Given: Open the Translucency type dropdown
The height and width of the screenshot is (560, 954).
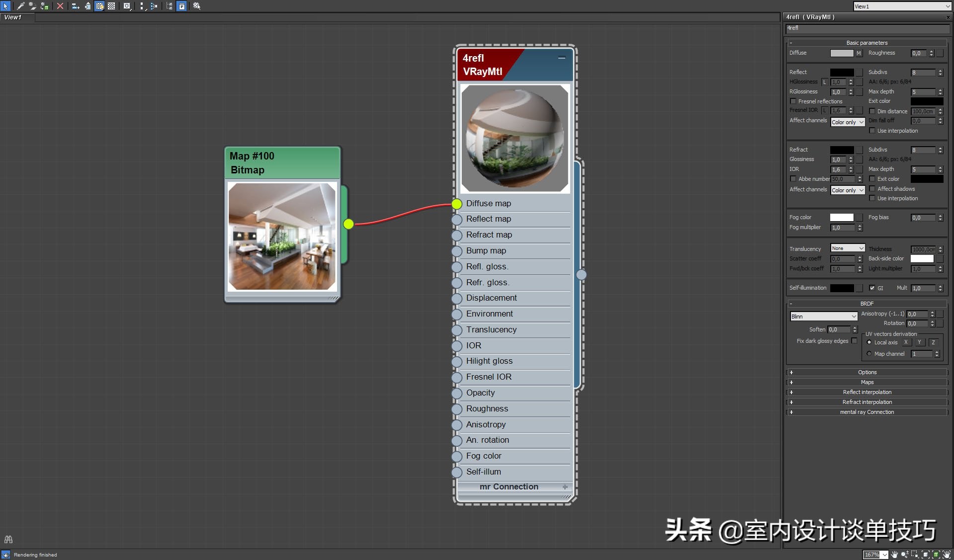Looking at the screenshot, I should [x=848, y=248].
